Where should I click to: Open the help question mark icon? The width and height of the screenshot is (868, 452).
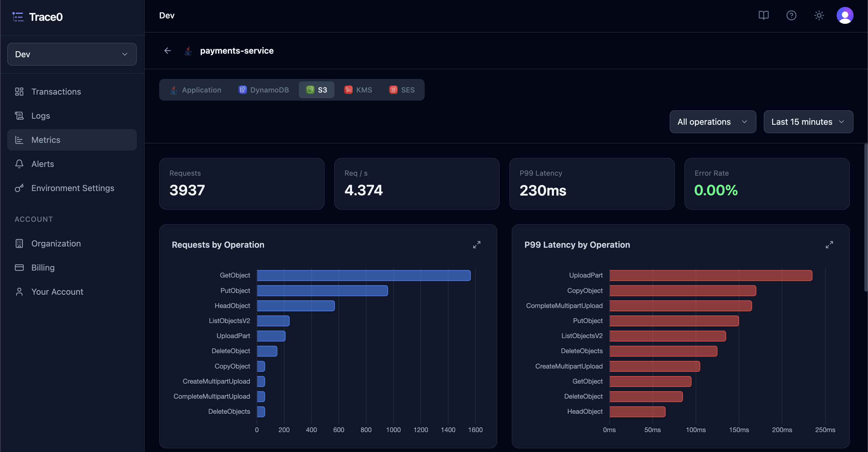(791, 15)
